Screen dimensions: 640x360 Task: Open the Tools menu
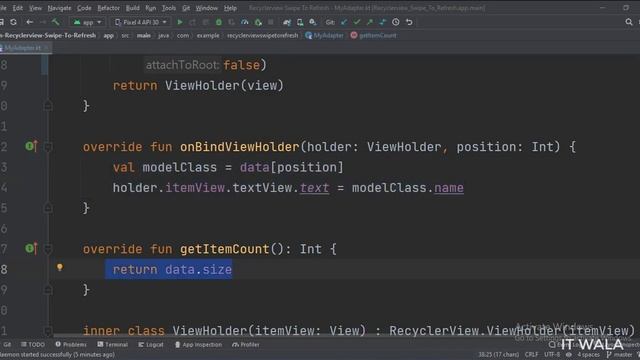[169, 8]
